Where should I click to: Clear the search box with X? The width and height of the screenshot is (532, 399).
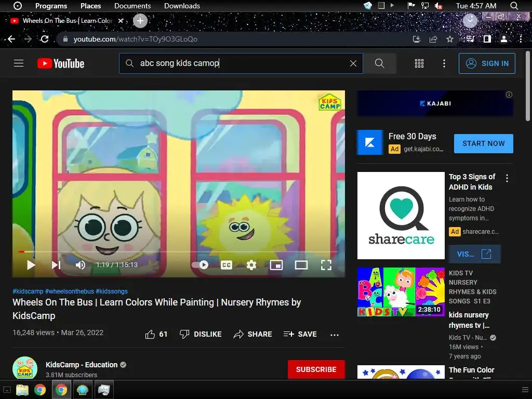coord(353,63)
